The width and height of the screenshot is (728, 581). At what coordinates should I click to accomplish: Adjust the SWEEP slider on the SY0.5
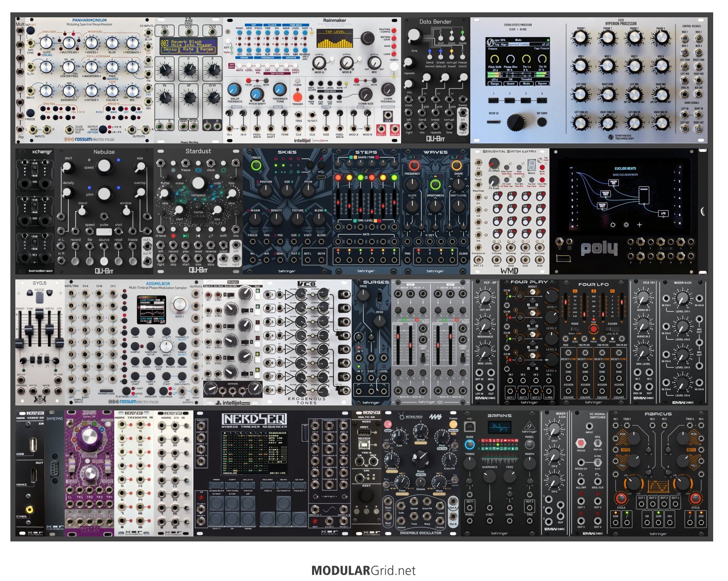coord(20,342)
